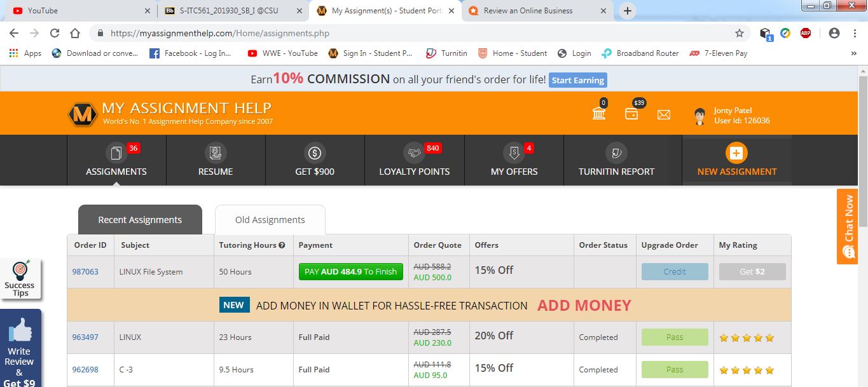The image size is (868, 387).
Task: Open the My Offers menu item
Action: click(x=514, y=160)
